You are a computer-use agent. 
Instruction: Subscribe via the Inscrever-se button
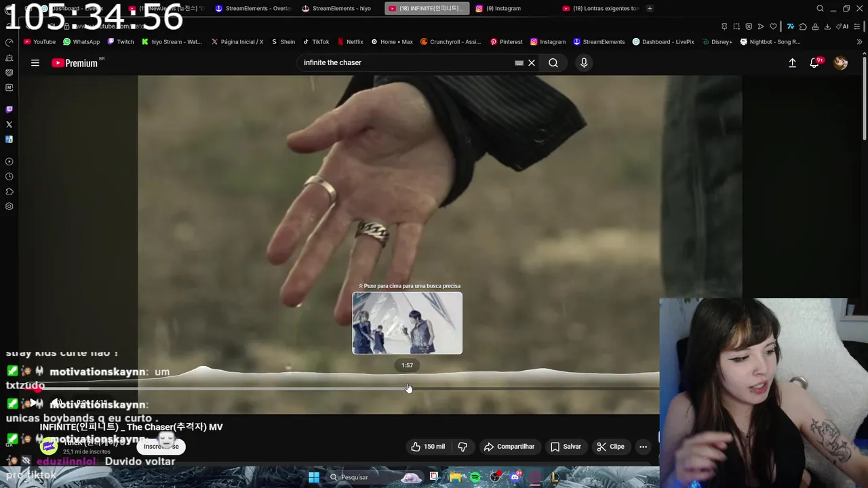click(161, 447)
